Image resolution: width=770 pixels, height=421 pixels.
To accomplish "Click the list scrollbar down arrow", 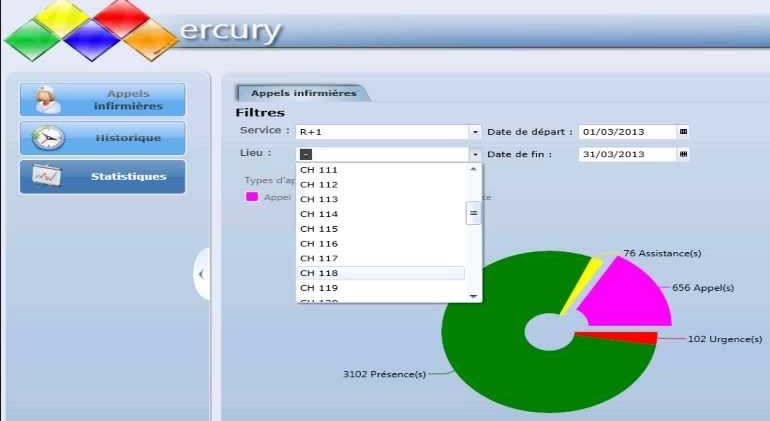I will [473, 296].
